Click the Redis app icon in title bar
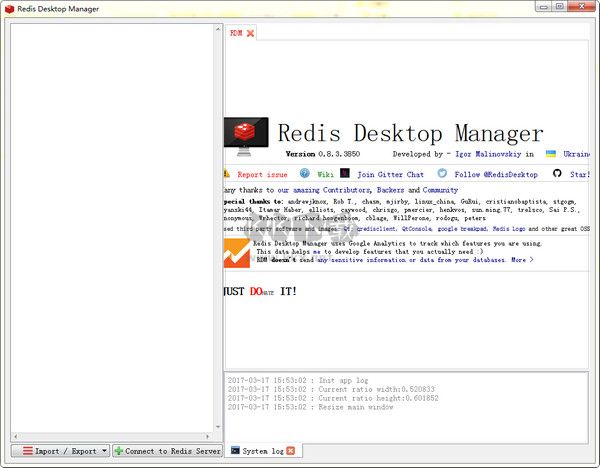 [x=9, y=9]
